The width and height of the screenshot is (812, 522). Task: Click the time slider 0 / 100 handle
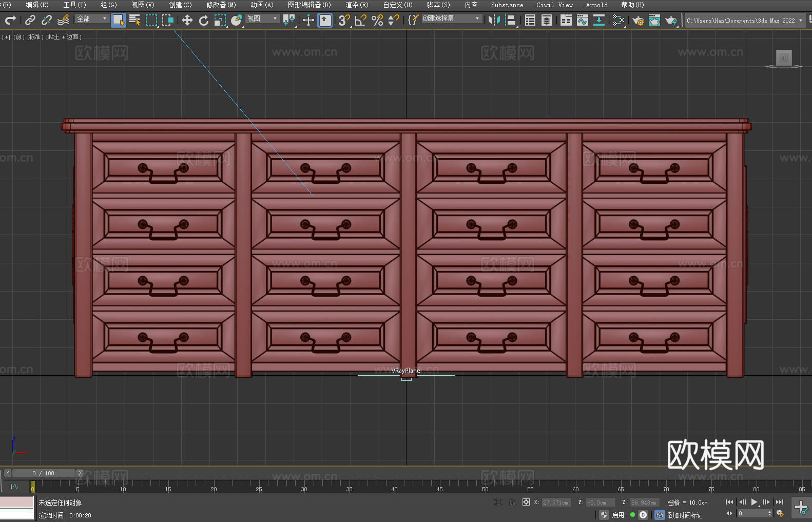click(44, 473)
